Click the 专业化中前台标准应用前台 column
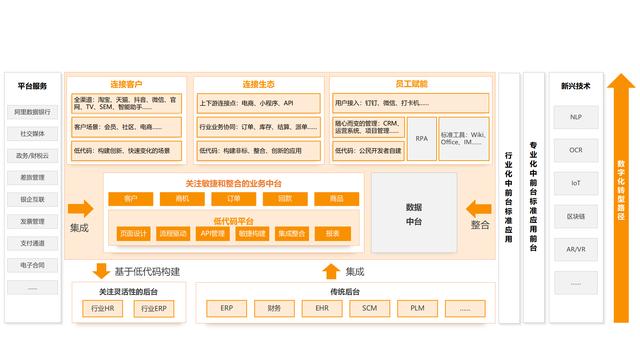The width and height of the screenshot is (640, 360). (x=533, y=198)
